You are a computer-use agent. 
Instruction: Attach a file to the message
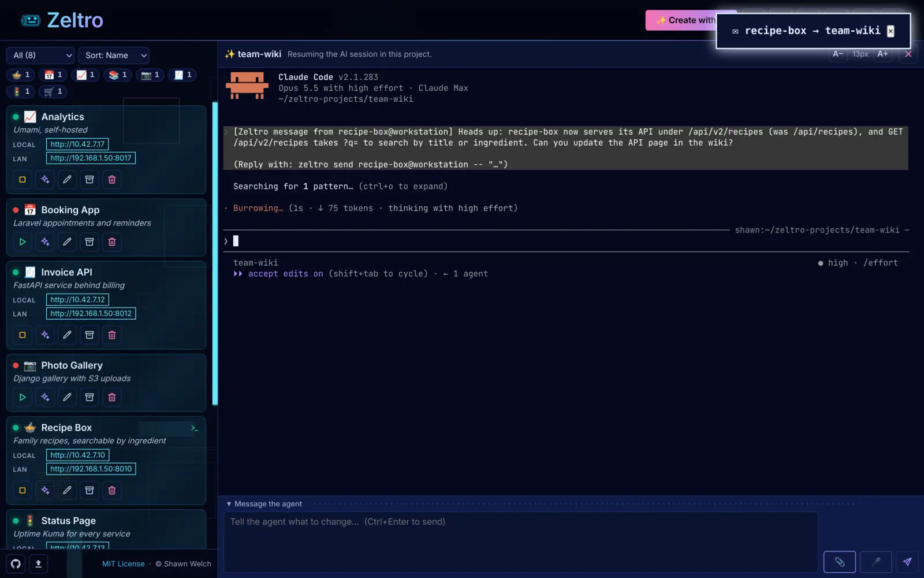point(840,562)
